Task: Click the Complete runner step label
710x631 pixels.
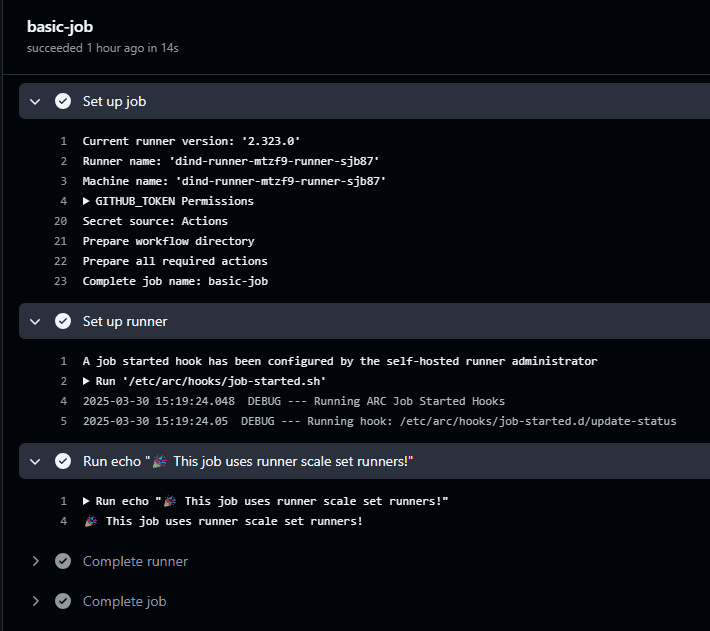Action: [x=135, y=561]
